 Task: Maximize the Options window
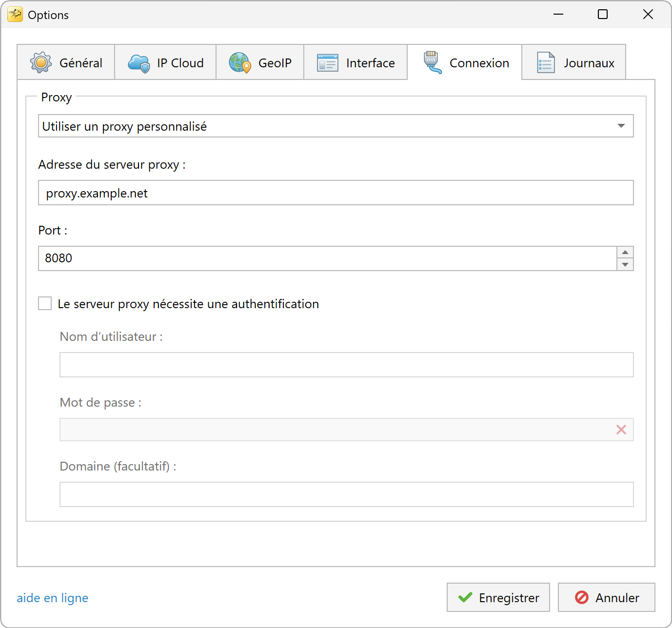coord(603,14)
